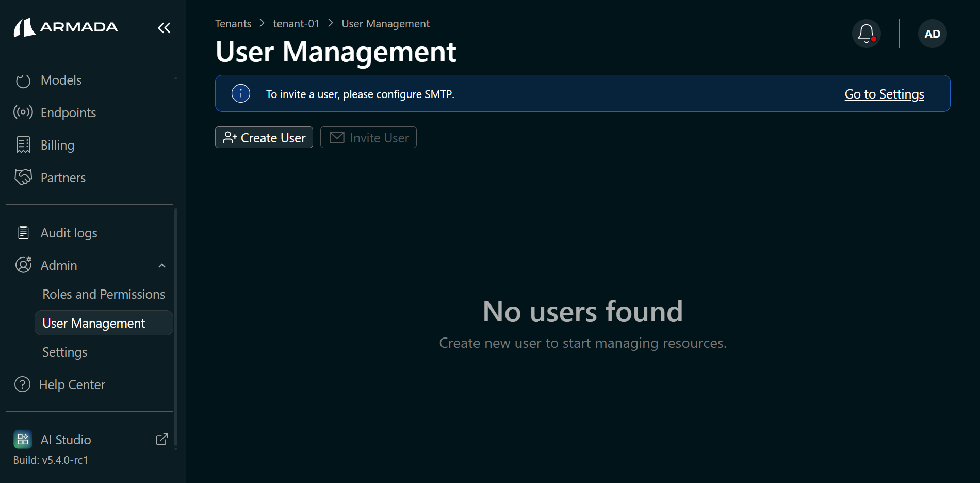Click the envelope icon on Invite User
Image resolution: width=980 pixels, height=483 pixels.
click(337, 137)
